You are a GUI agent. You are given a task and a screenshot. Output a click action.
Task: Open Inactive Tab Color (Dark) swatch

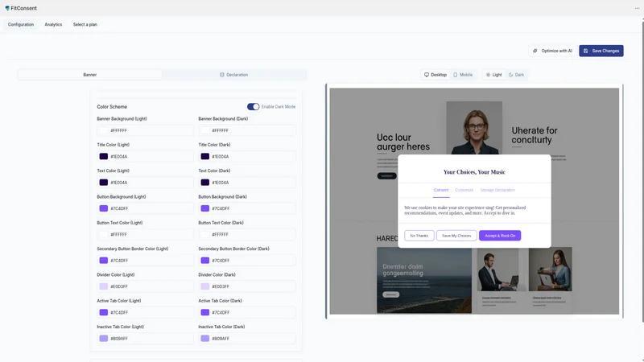tap(205, 339)
